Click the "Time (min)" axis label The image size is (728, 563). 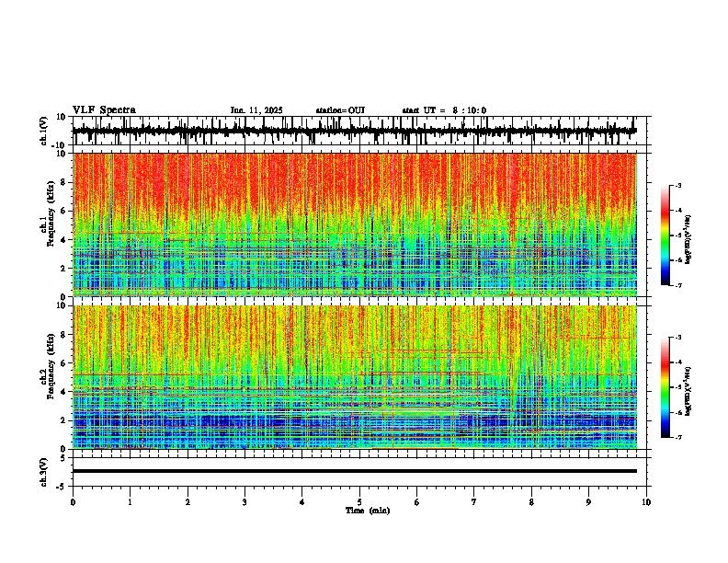tap(368, 511)
